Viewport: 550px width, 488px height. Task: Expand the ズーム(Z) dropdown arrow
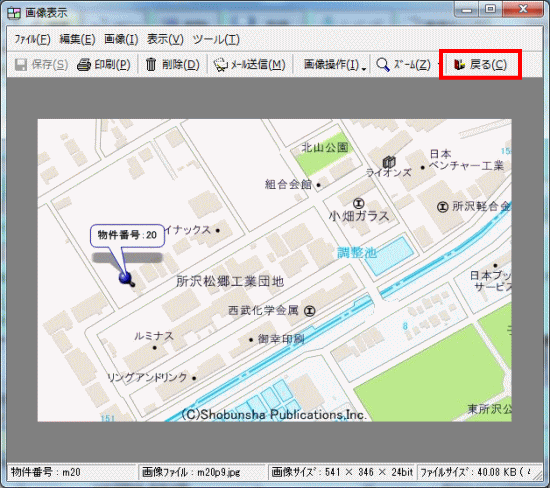click(x=438, y=65)
